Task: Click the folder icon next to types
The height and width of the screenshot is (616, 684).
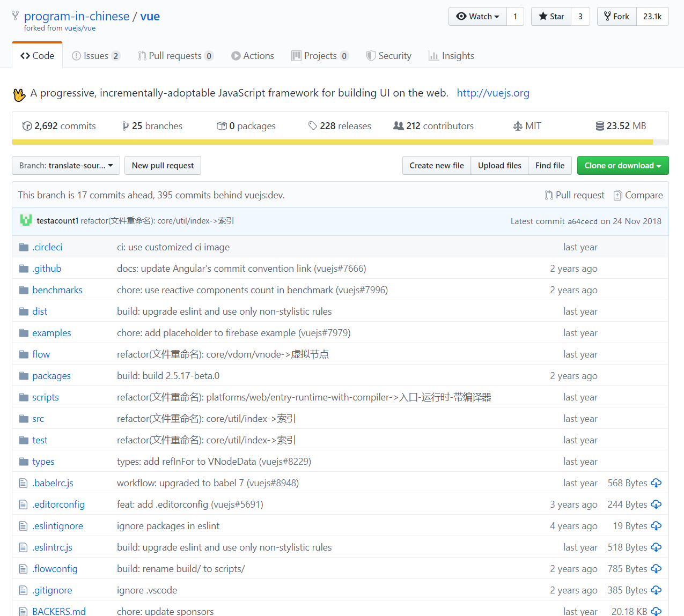Action: pos(24,462)
